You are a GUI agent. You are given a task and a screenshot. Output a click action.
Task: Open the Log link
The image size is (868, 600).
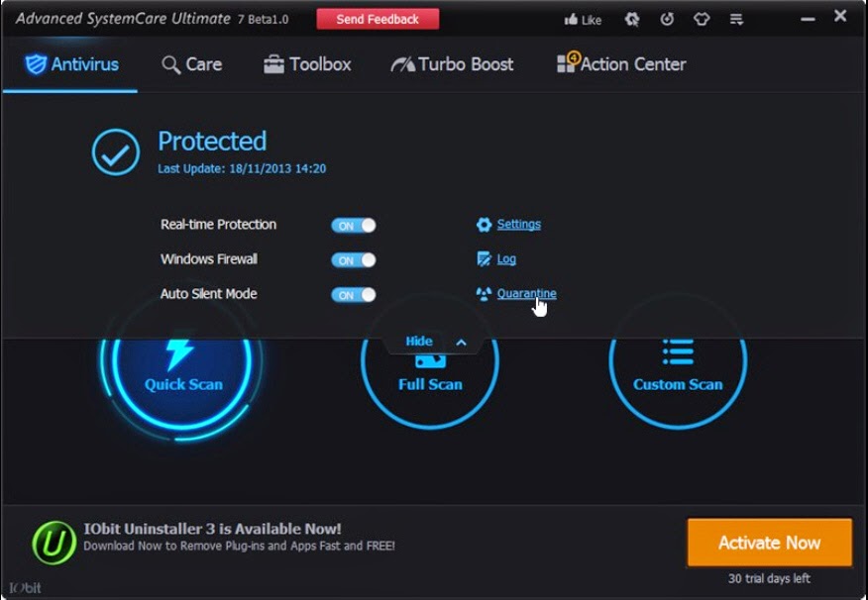click(x=506, y=258)
